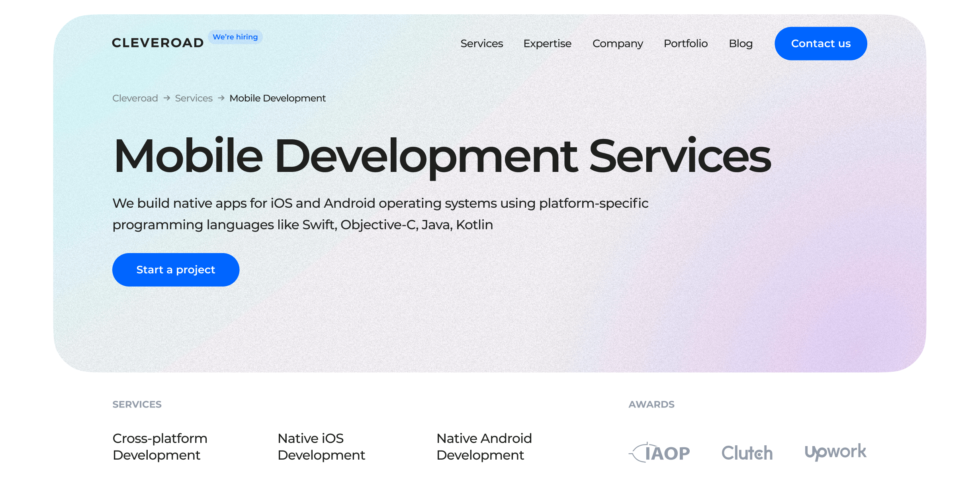
Task: Open Native iOS Development service link
Action: coord(321,446)
